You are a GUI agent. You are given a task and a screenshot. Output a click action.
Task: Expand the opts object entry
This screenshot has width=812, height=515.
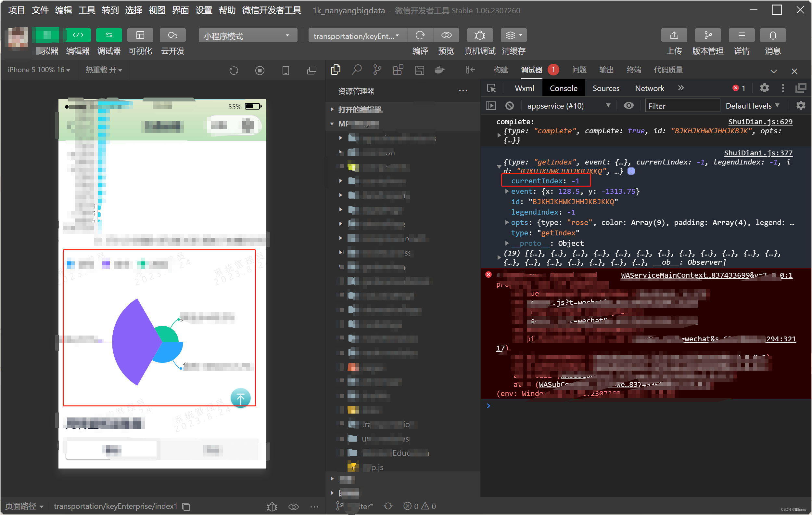[x=507, y=222]
